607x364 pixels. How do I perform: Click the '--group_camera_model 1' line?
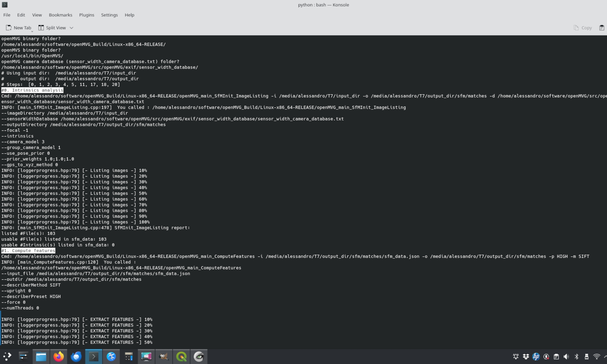(31, 147)
